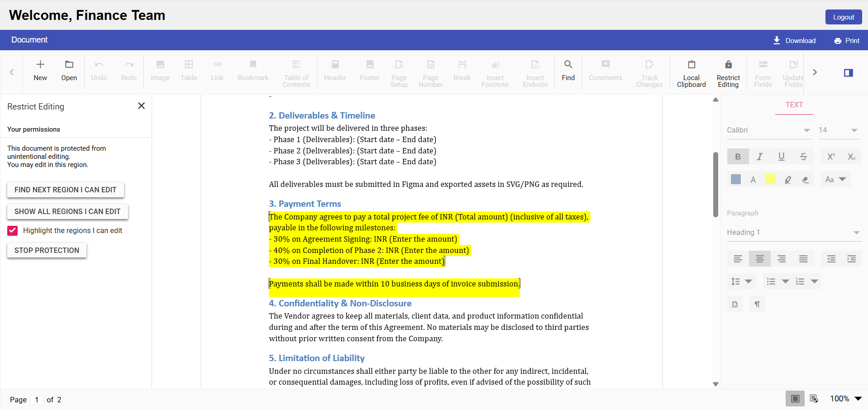The width and height of the screenshot is (868, 410).
Task: Click the icon left of the paragraph mark
Action: (735, 304)
